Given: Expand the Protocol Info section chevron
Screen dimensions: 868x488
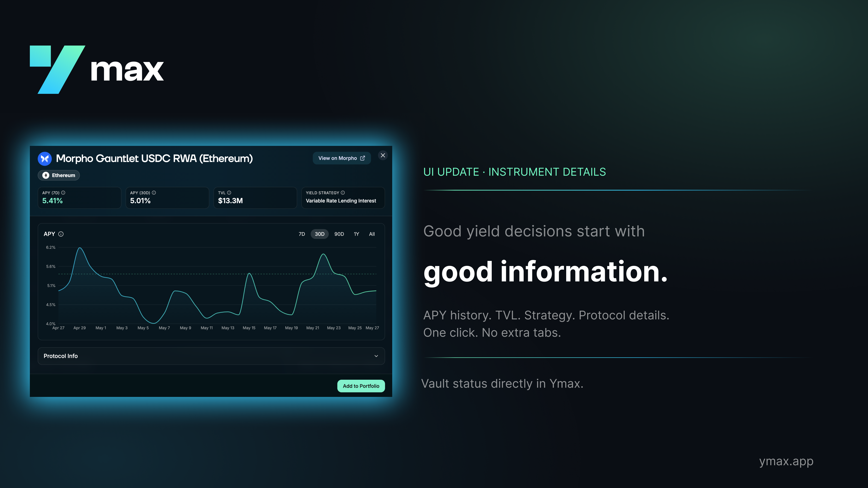Looking at the screenshot, I should tap(376, 356).
